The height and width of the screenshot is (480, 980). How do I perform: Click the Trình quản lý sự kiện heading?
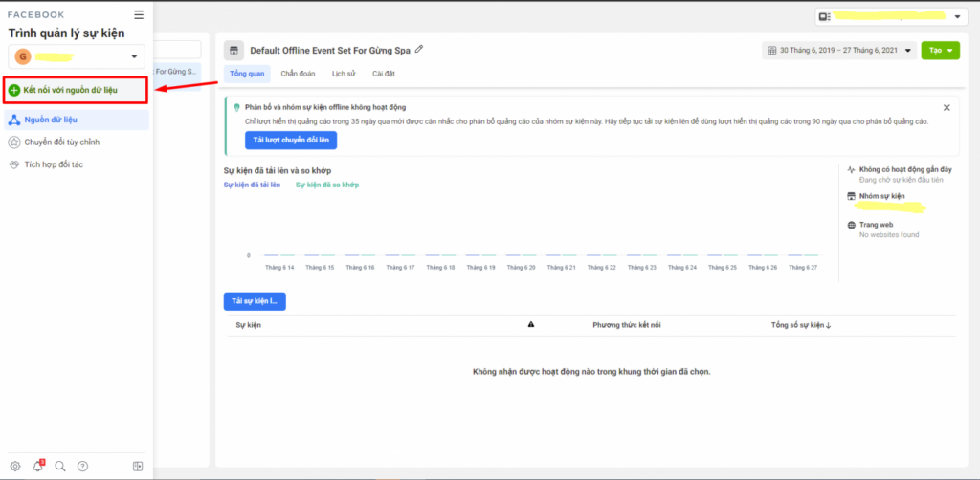pos(66,33)
